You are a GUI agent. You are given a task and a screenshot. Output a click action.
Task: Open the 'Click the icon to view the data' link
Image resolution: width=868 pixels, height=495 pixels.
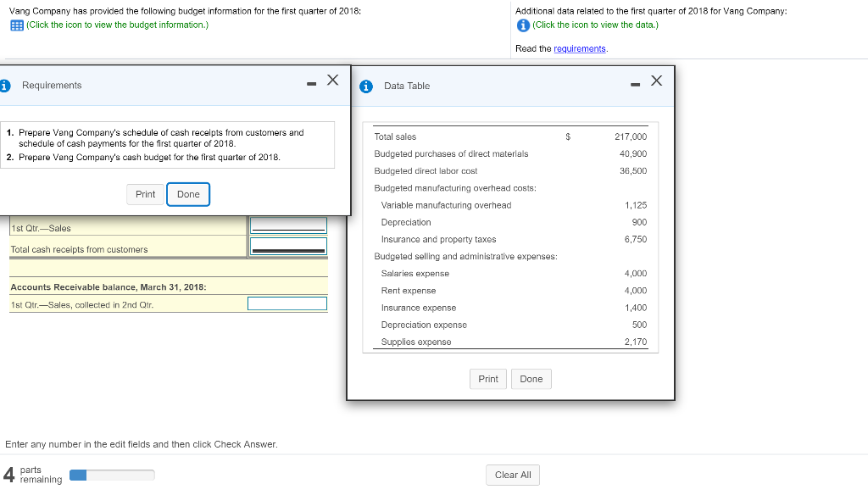(x=595, y=25)
